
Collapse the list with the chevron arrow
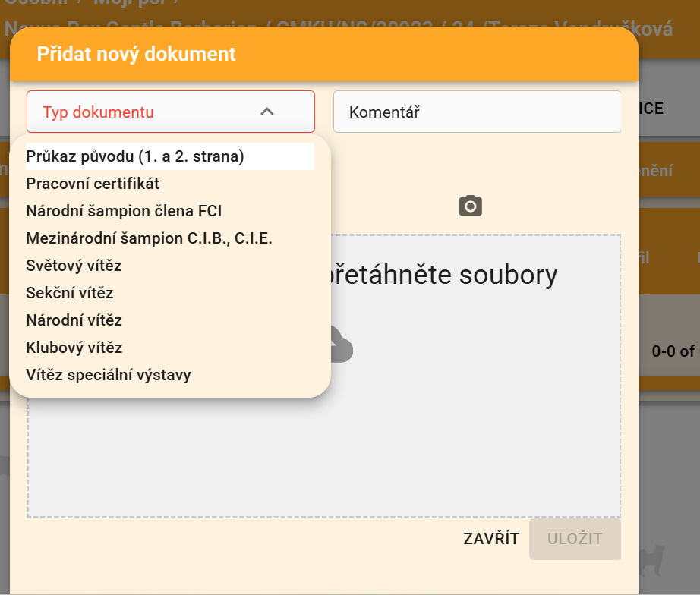point(266,112)
